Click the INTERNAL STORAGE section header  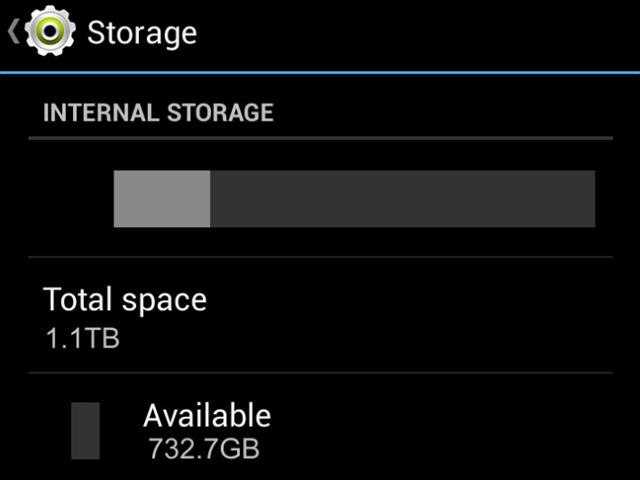point(158,112)
